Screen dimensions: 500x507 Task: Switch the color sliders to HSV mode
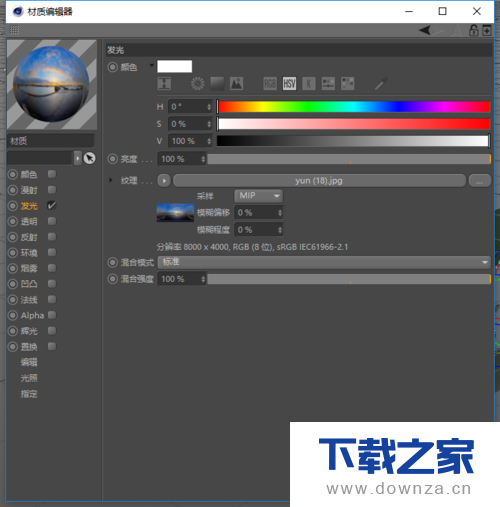[x=289, y=83]
